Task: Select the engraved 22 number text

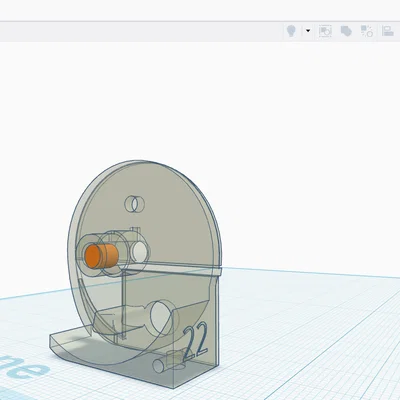Action: [196, 341]
